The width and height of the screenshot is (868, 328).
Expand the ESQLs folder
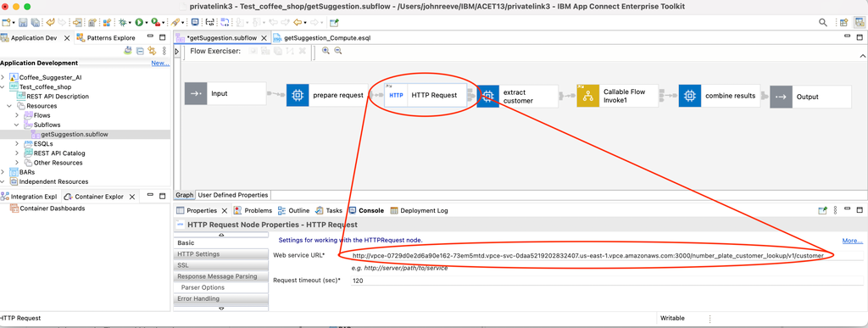click(x=18, y=143)
